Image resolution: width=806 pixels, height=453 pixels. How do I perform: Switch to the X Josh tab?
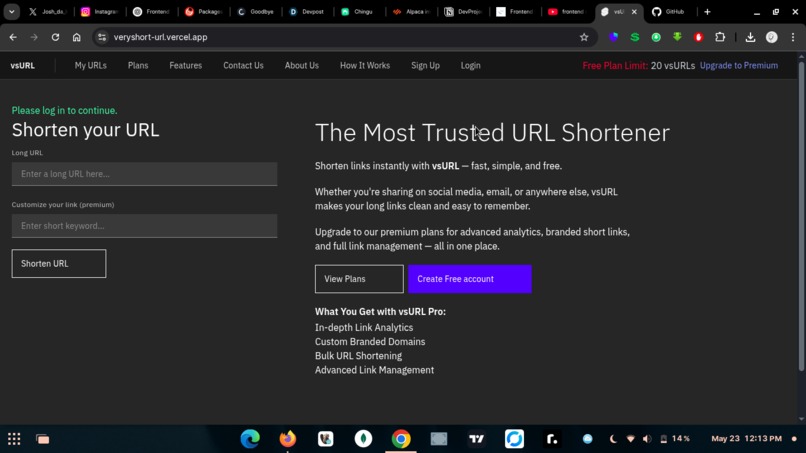[x=47, y=12]
